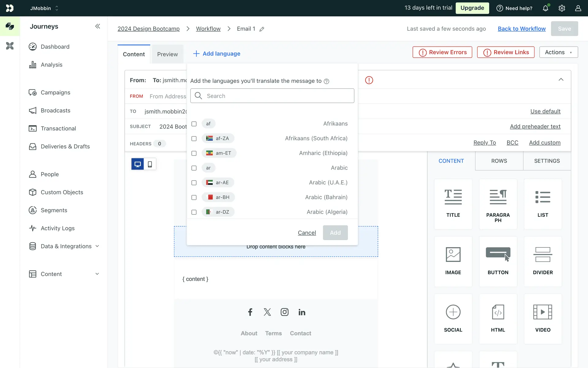The image size is (588, 368).
Task: Select the mobile preview device icon
Action: coord(150,164)
